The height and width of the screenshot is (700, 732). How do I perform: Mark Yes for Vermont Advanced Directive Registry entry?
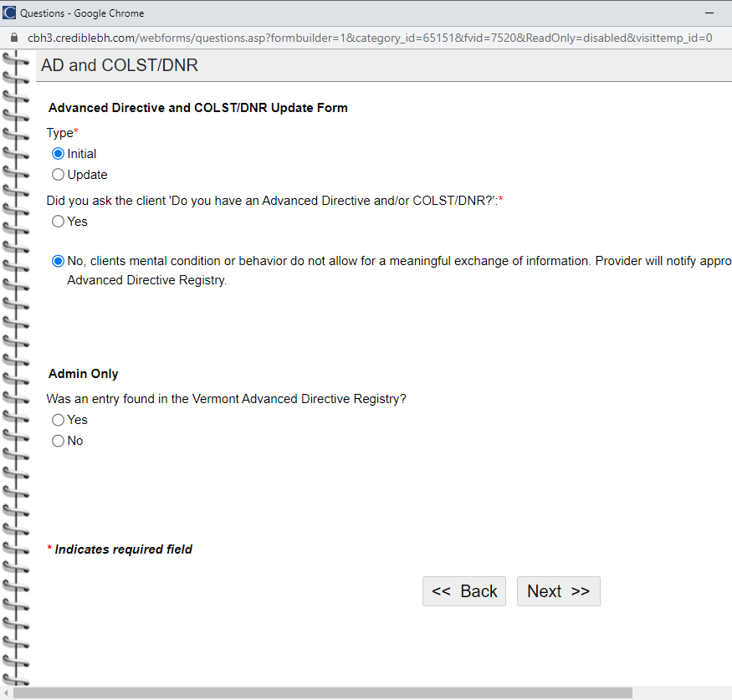coord(58,420)
